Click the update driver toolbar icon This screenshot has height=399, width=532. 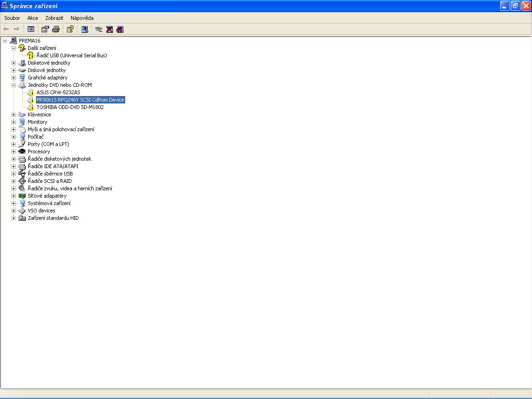point(99,30)
